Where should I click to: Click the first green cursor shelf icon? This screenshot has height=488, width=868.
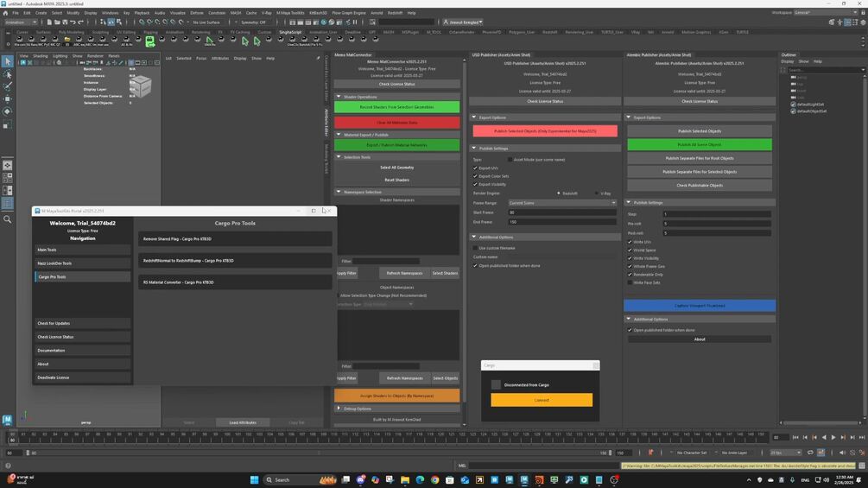point(245,41)
